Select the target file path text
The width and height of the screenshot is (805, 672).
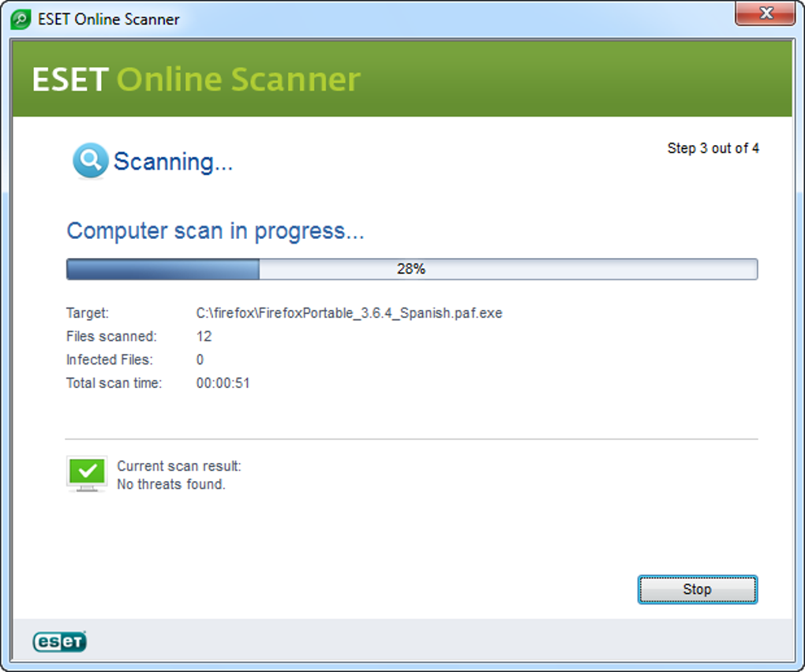point(349,313)
